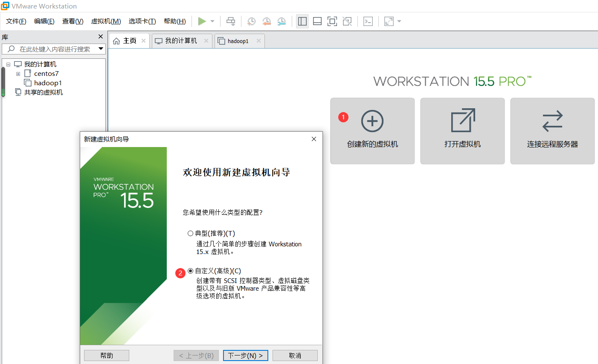Click the green power on play icon
The height and width of the screenshot is (364, 598).
(x=202, y=21)
